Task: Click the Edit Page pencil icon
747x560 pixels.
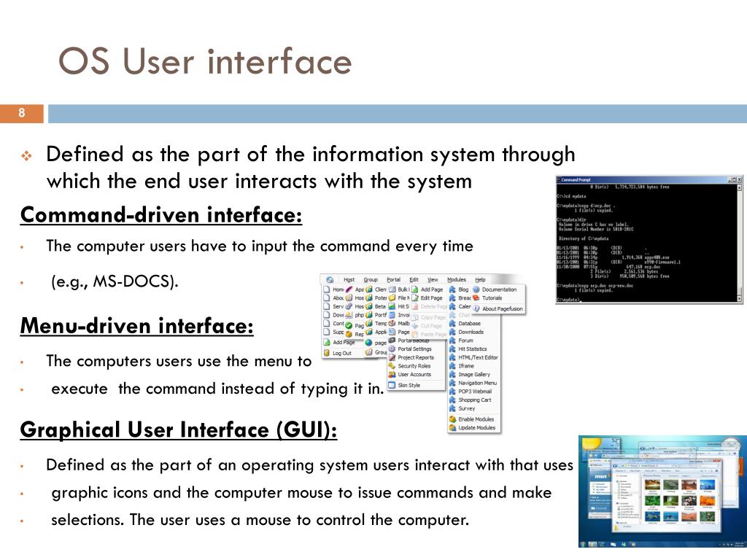Action: 415,297
